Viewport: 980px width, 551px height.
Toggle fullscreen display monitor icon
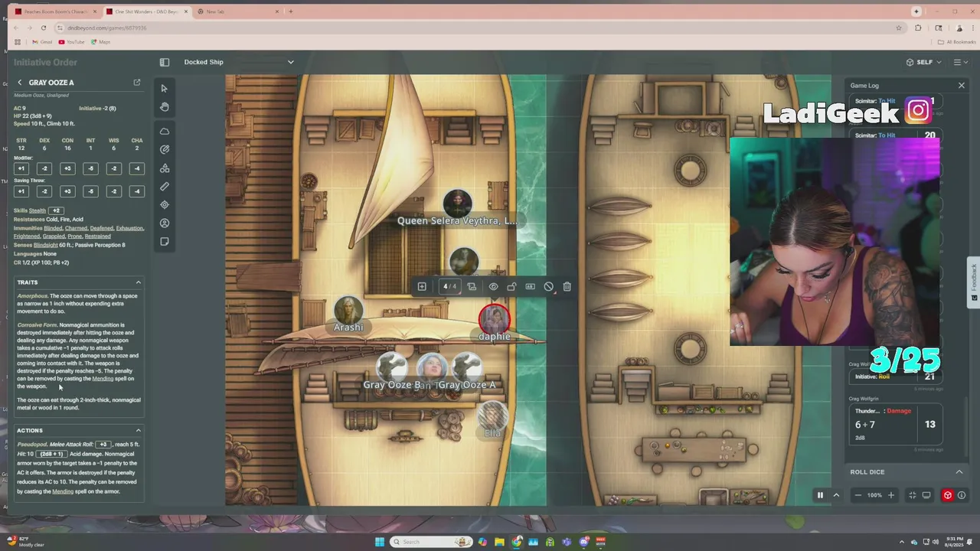click(x=926, y=495)
